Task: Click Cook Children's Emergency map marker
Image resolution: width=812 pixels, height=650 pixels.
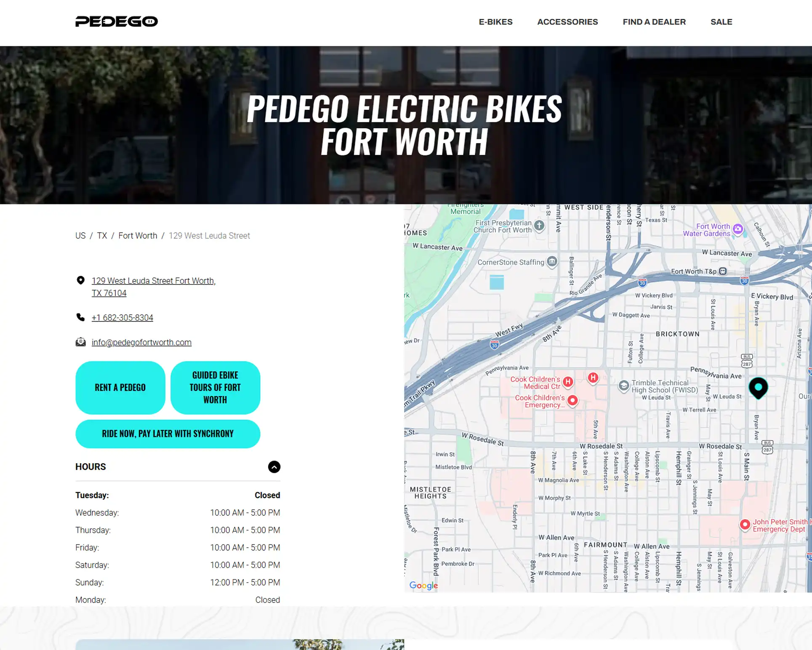Action: tap(572, 401)
